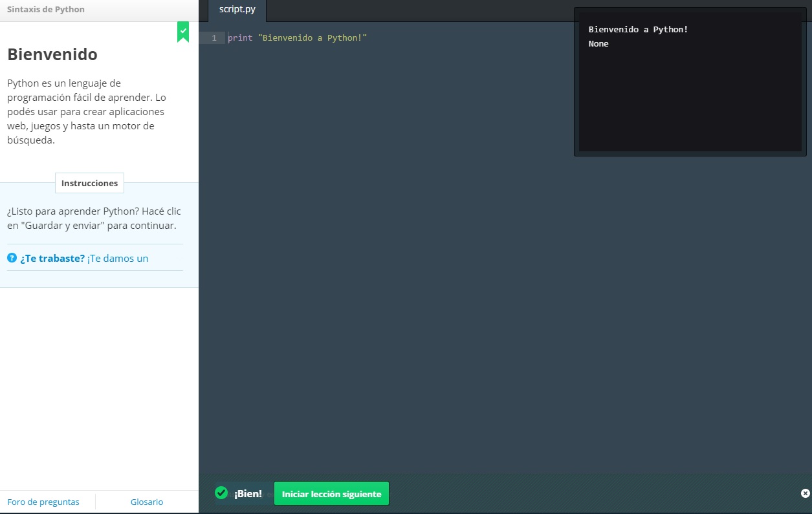Image resolution: width=812 pixels, height=514 pixels.
Task: Click the green success checkmark beside ¡Bien!
Action: (221, 493)
